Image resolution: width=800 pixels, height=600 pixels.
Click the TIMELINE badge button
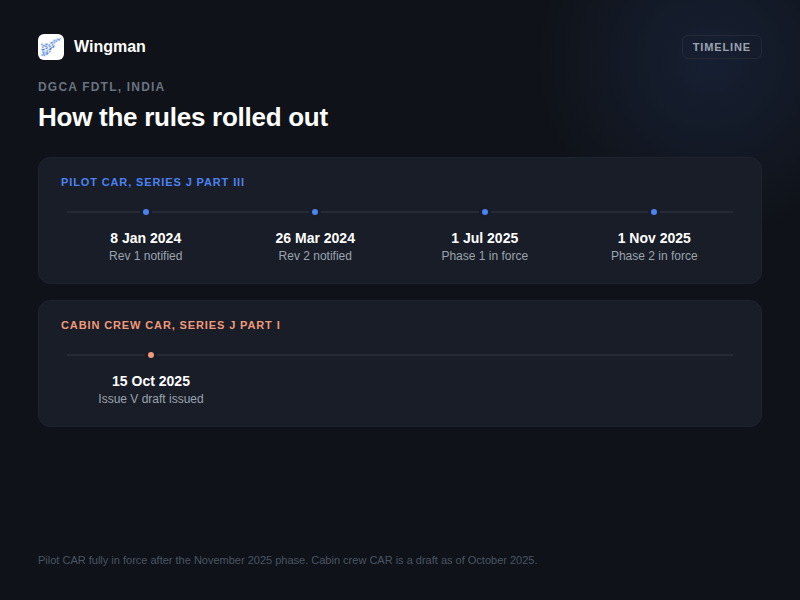tap(721, 47)
